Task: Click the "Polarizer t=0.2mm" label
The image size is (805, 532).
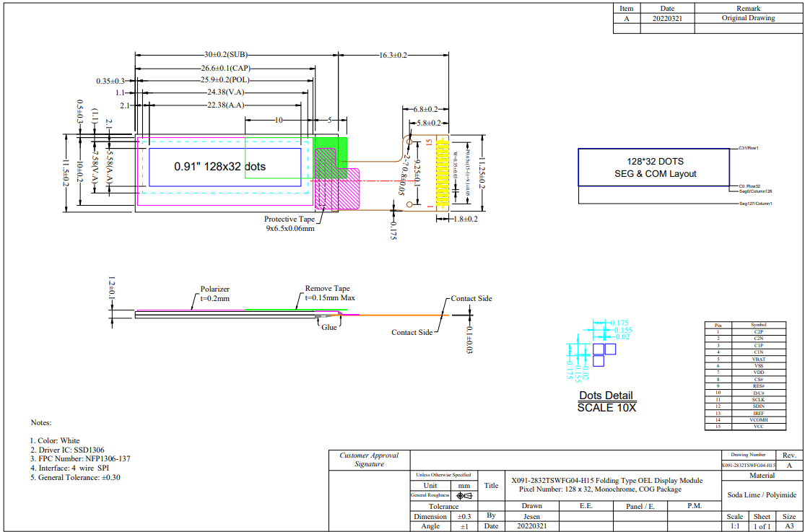Action: (x=214, y=293)
